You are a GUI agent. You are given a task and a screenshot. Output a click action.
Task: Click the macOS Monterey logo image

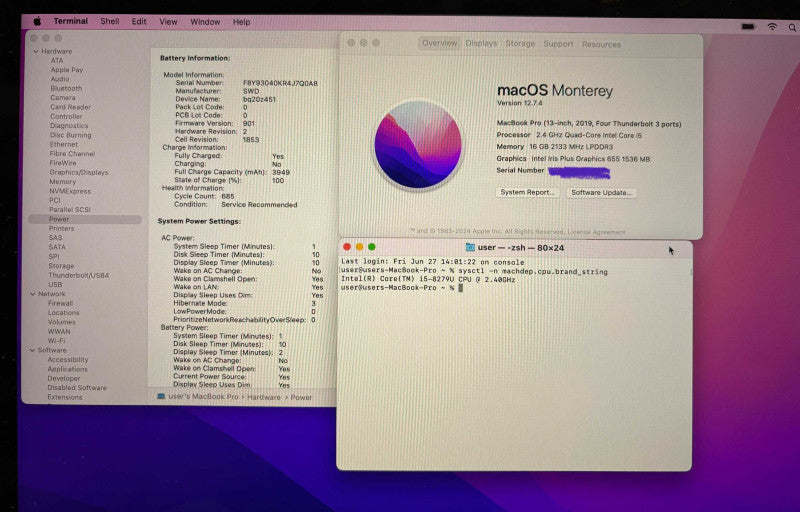[418, 145]
